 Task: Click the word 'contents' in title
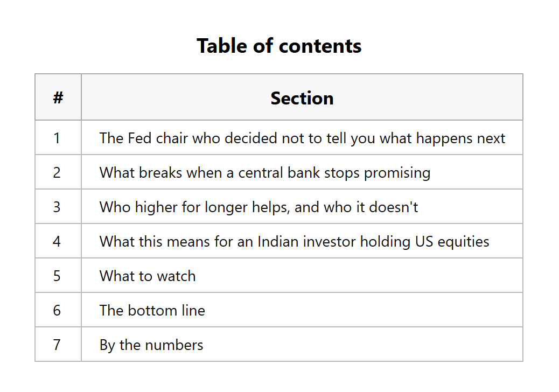[x=320, y=46]
